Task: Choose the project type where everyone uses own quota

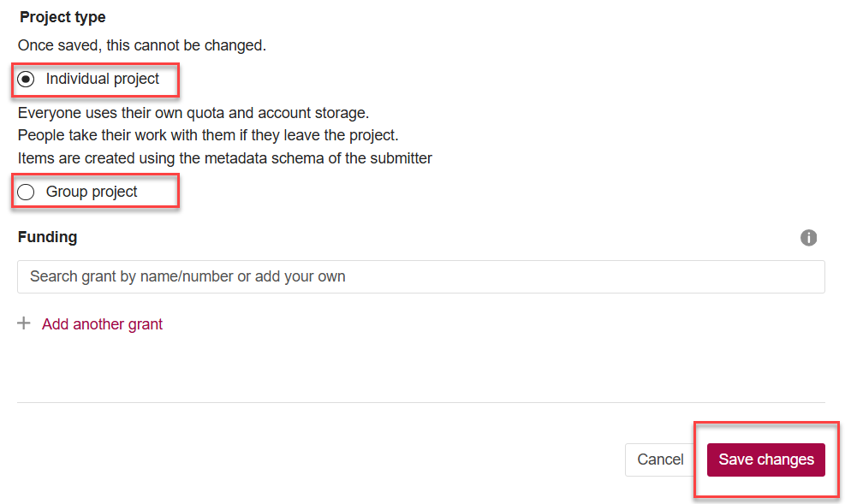Action: coord(27,80)
